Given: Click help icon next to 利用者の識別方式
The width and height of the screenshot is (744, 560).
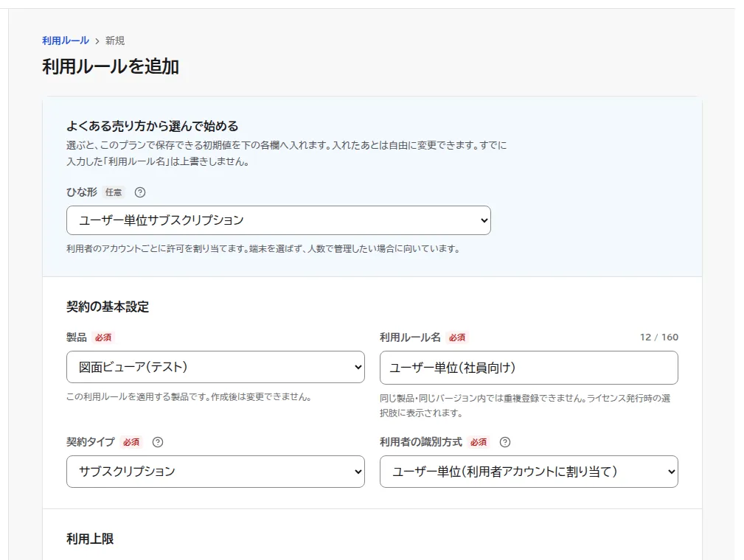Looking at the screenshot, I should [x=505, y=442].
